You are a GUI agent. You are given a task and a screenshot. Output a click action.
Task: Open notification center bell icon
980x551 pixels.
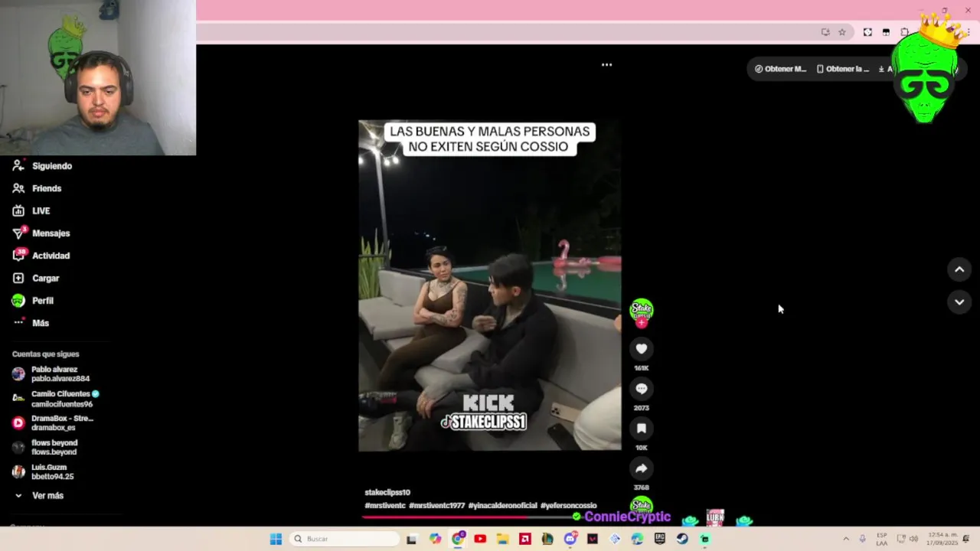tap(966, 539)
